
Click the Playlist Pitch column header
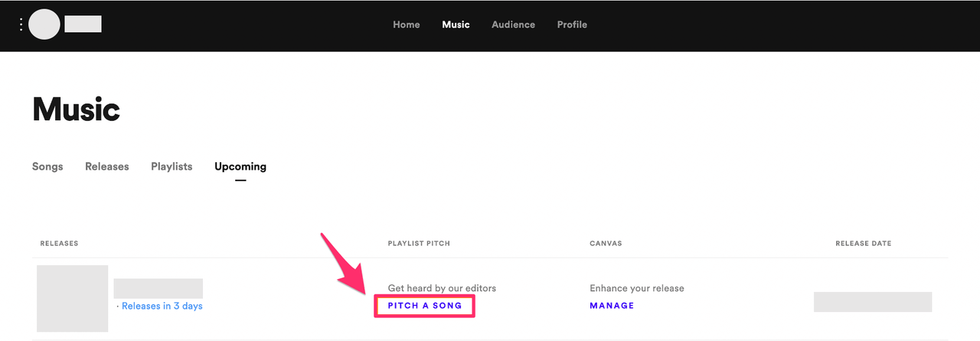click(x=419, y=244)
